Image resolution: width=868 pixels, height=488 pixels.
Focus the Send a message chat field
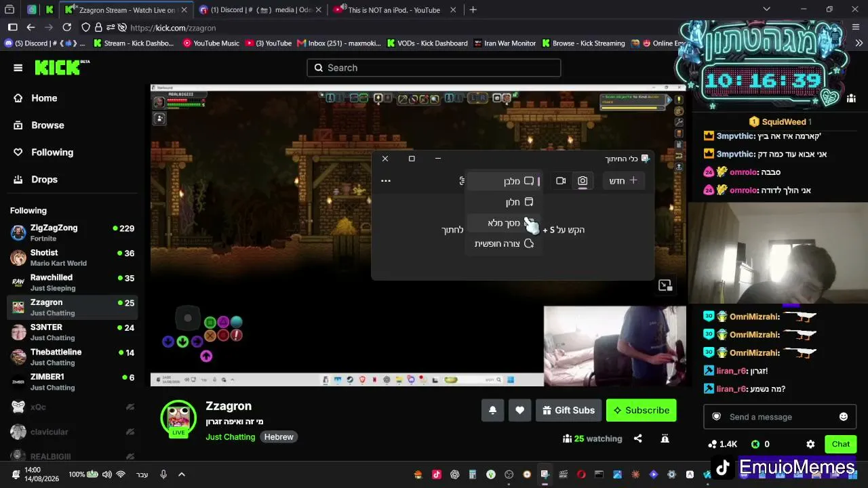[x=778, y=417]
